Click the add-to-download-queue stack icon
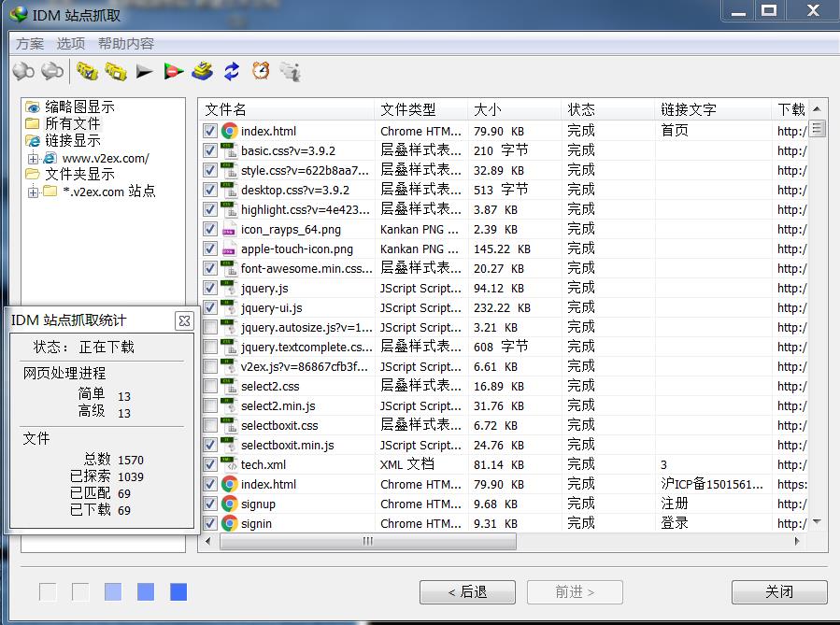 point(203,71)
